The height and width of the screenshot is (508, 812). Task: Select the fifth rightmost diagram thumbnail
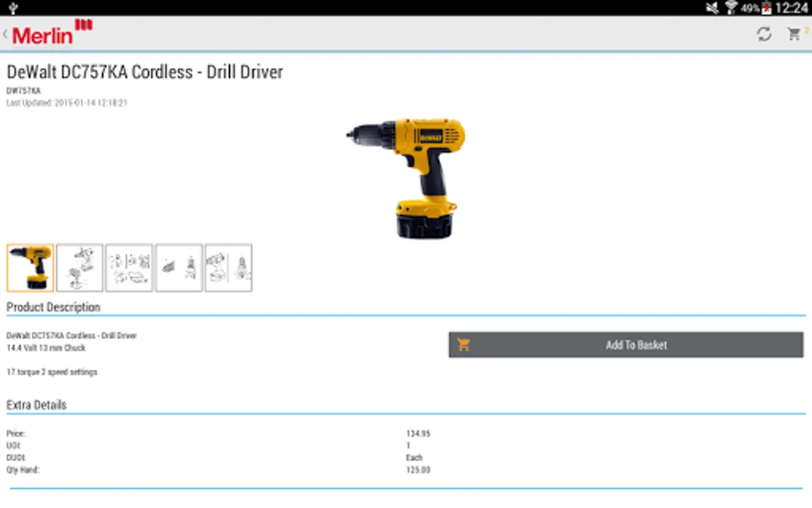click(228, 268)
